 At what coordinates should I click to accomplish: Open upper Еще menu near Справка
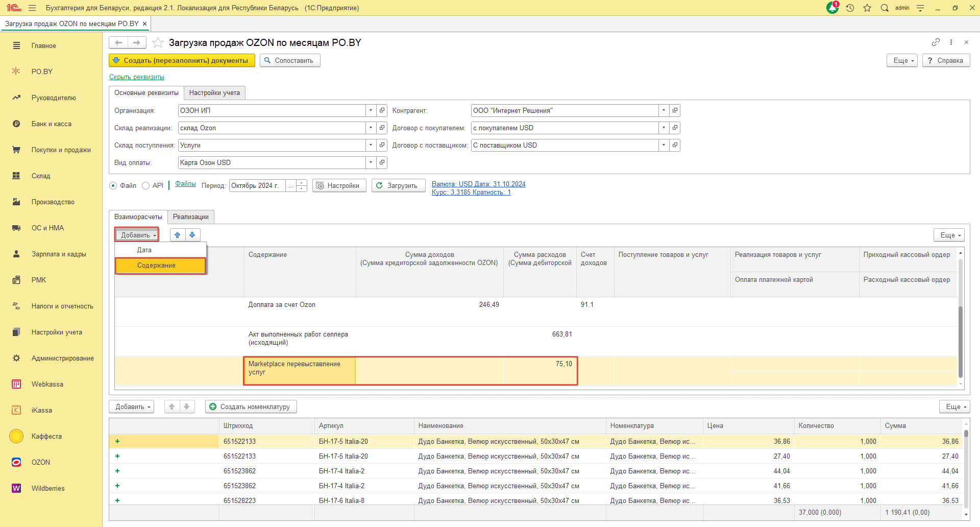click(902, 60)
